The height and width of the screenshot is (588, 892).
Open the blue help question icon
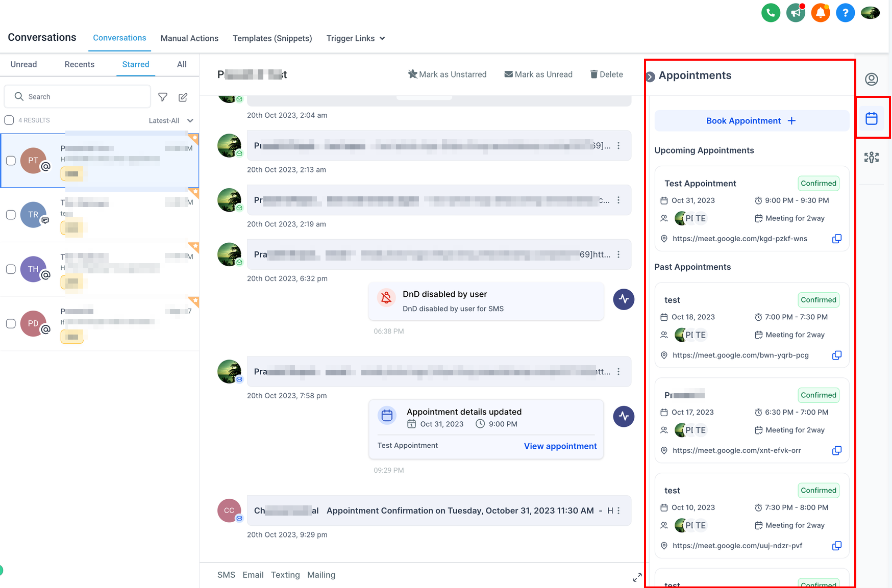click(845, 13)
